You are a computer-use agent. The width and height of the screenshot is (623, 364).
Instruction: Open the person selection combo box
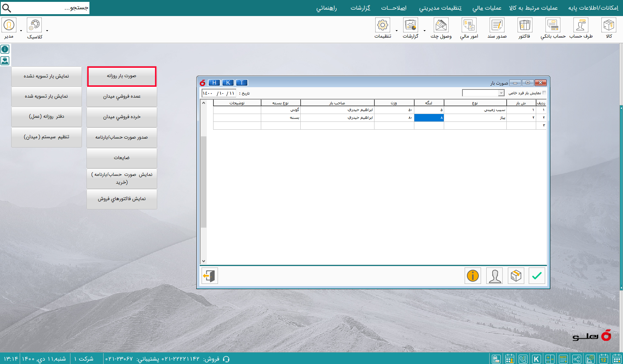483,93
